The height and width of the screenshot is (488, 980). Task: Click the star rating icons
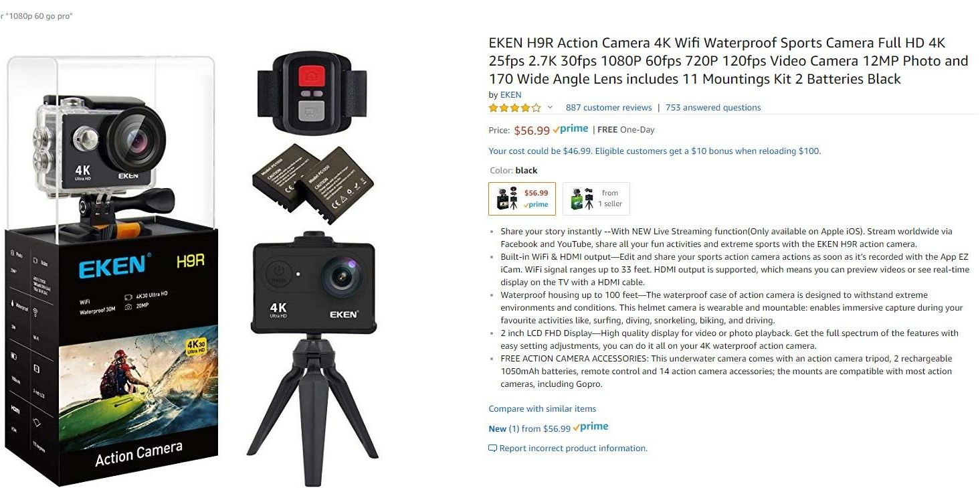tap(515, 108)
